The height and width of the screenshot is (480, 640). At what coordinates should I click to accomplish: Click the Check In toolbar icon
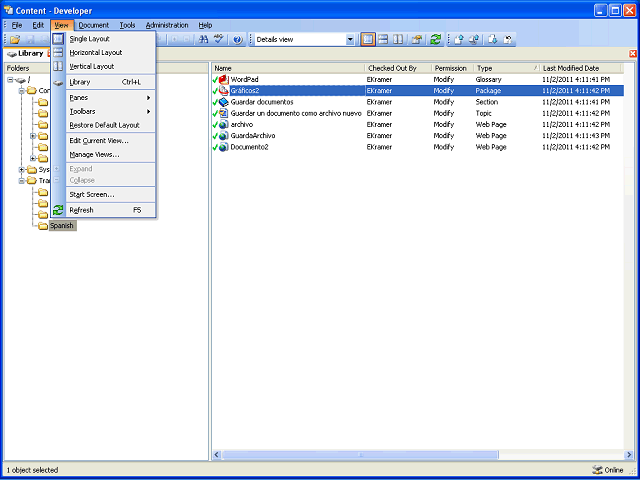pyautogui.click(x=459, y=40)
